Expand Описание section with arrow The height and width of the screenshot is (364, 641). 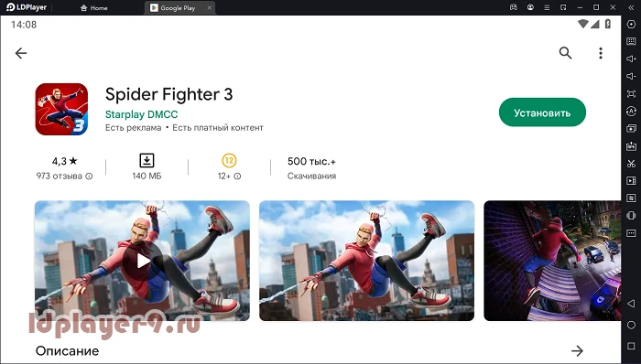coord(577,351)
